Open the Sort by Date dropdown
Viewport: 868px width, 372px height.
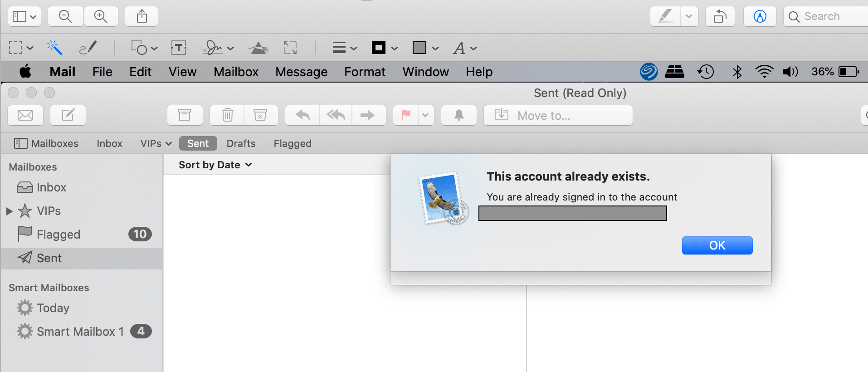pyautogui.click(x=215, y=165)
